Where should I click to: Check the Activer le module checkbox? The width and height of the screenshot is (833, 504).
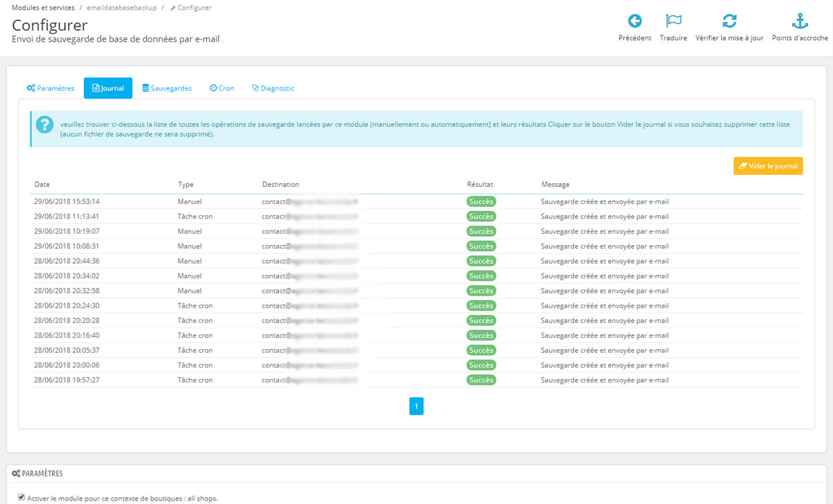22,497
